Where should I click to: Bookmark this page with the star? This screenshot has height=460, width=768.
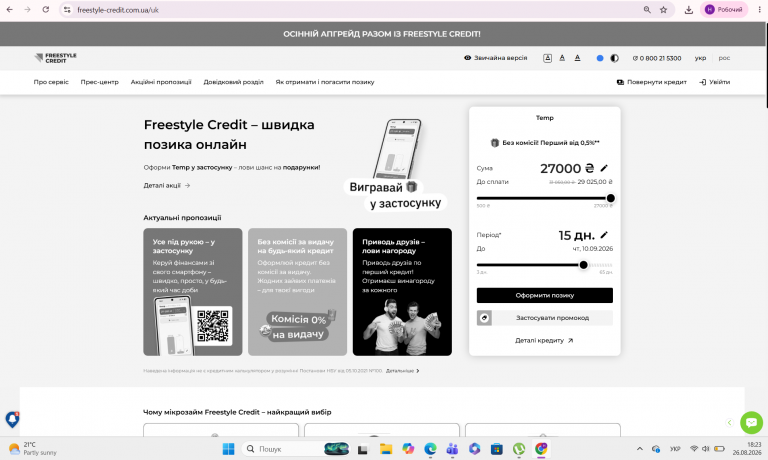click(663, 10)
